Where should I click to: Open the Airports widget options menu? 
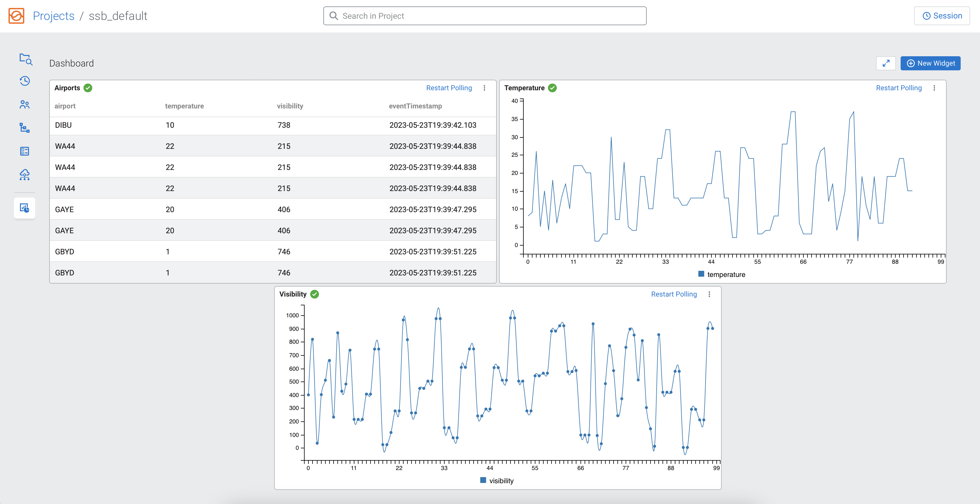pos(485,88)
